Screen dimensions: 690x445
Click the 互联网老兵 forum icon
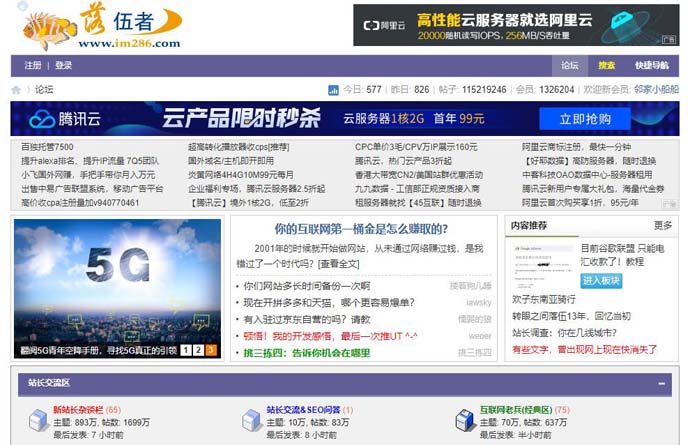(465, 420)
